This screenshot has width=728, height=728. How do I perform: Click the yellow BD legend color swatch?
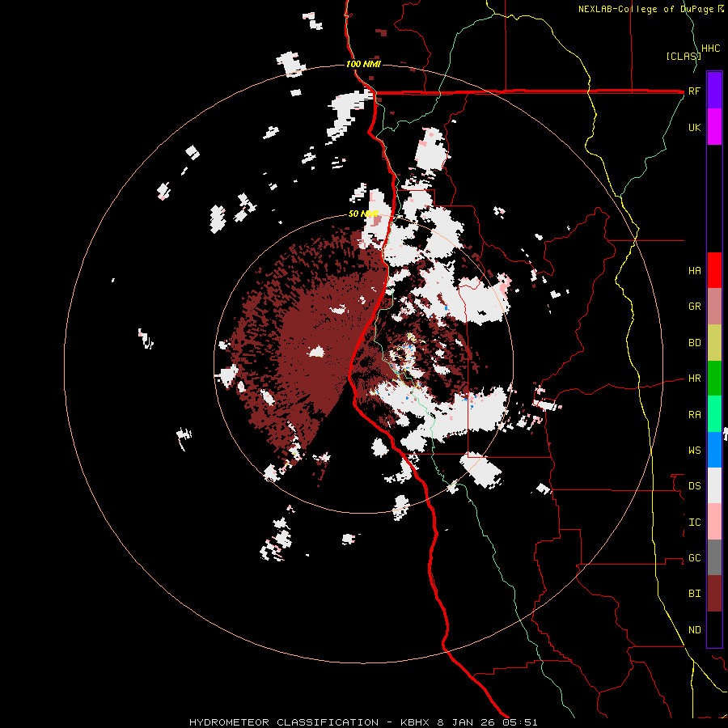(714, 342)
